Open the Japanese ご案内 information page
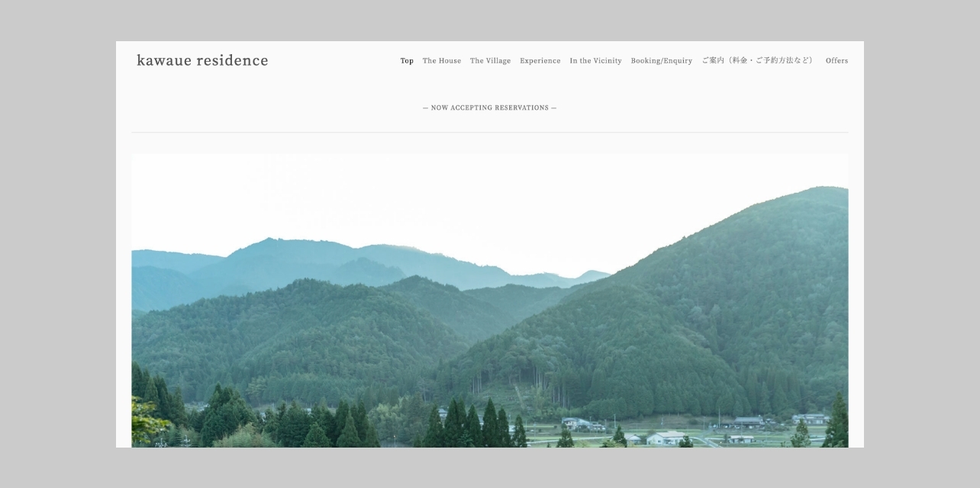This screenshot has height=488, width=980. pyautogui.click(x=758, y=61)
